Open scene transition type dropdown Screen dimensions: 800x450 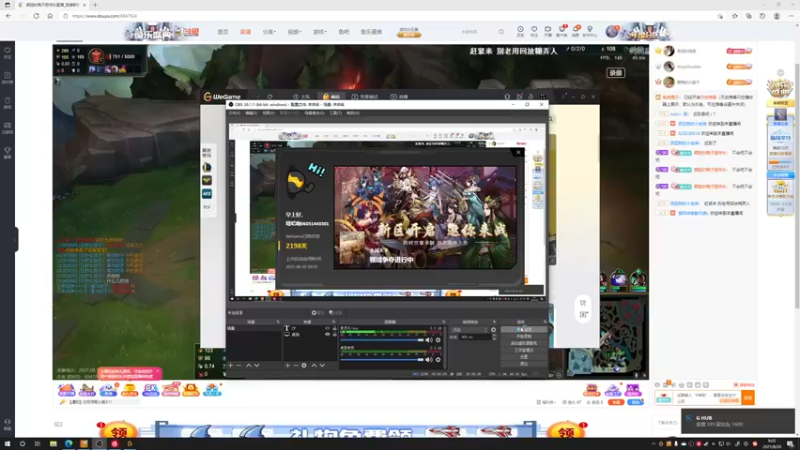click(x=469, y=330)
